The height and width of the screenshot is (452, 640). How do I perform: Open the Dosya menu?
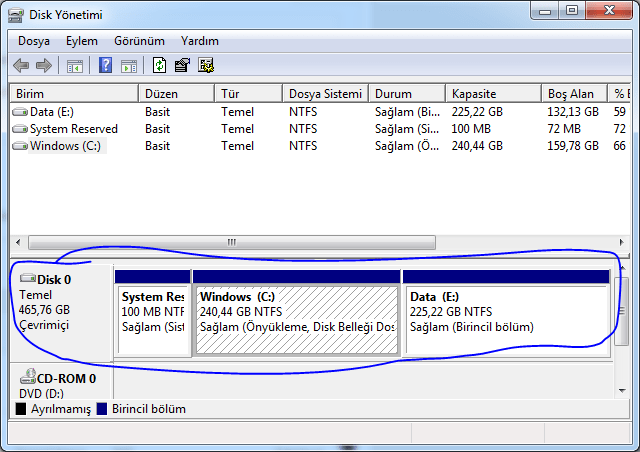[34, 41]
